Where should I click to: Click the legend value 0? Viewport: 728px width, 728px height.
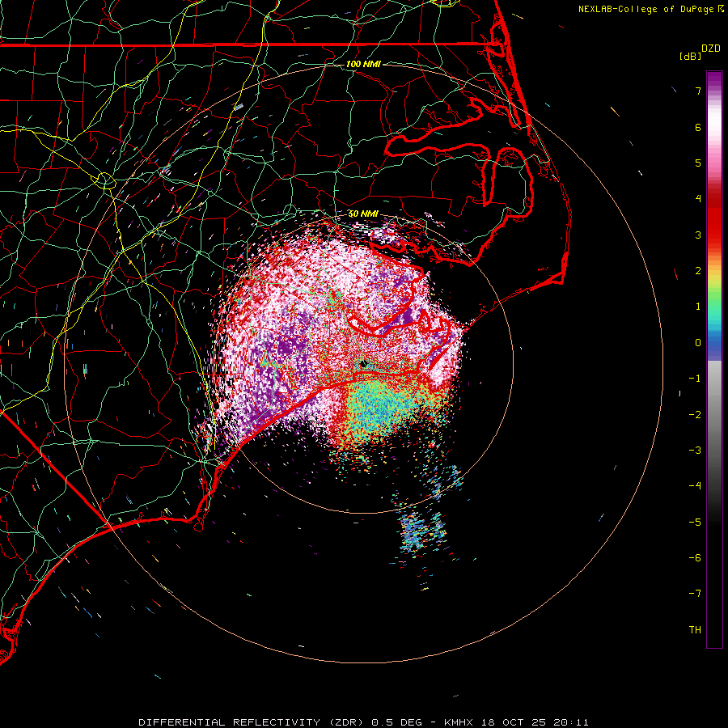point(698,343)
